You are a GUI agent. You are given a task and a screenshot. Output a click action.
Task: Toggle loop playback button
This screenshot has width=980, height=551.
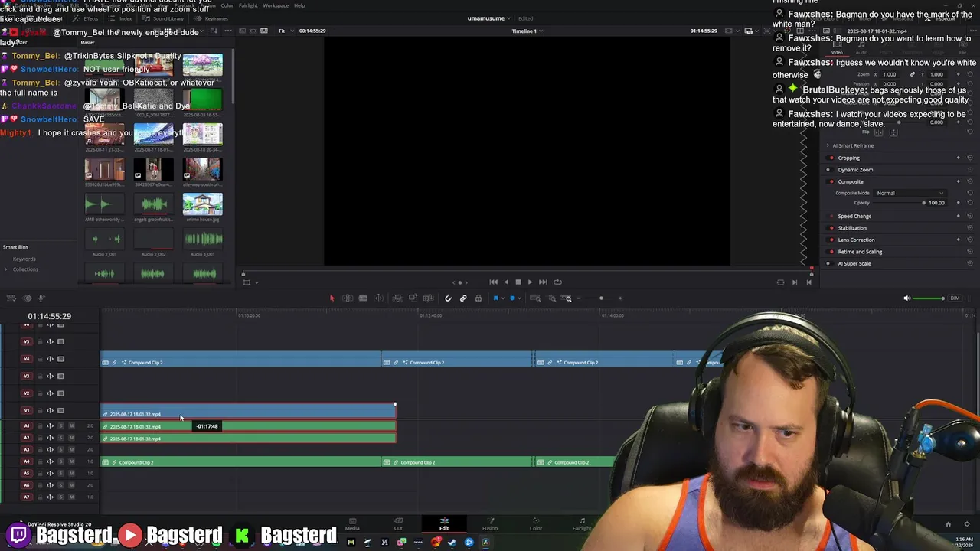click(557, 282)
